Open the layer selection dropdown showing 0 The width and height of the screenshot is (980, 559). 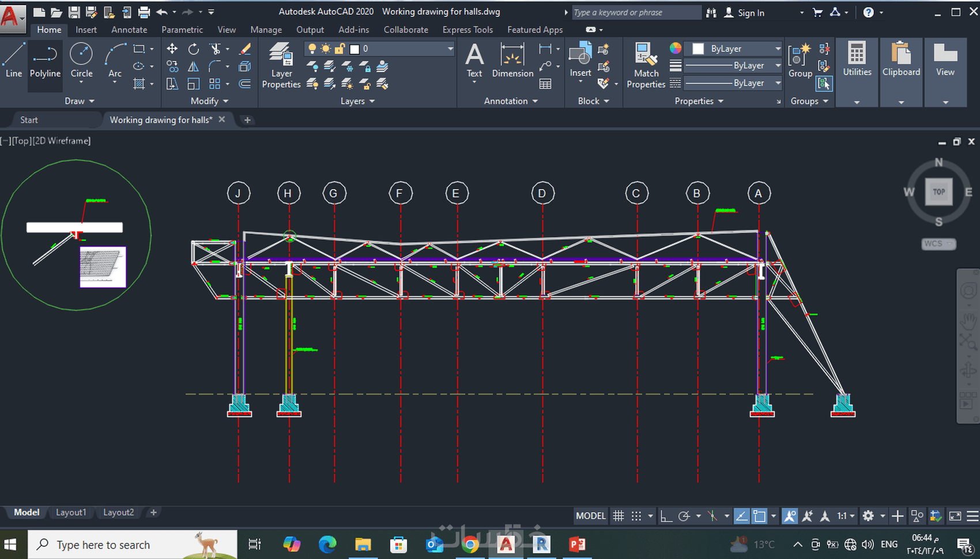pyautogui.click(x=450, y=49)
